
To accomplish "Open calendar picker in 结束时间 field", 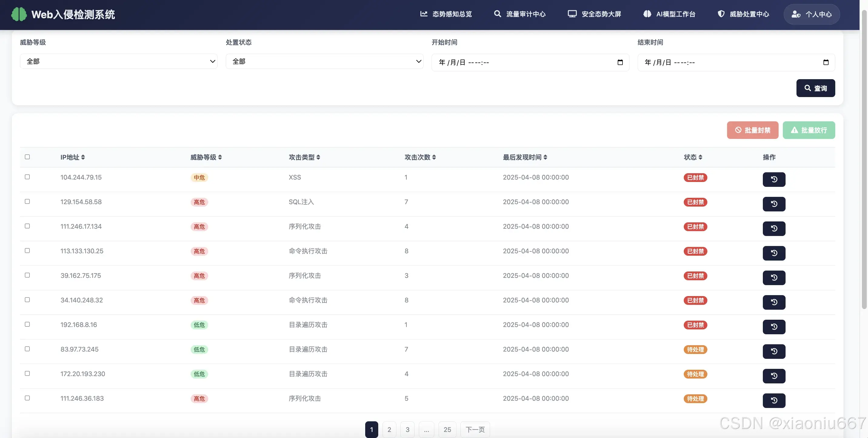I will pos(826,62).
